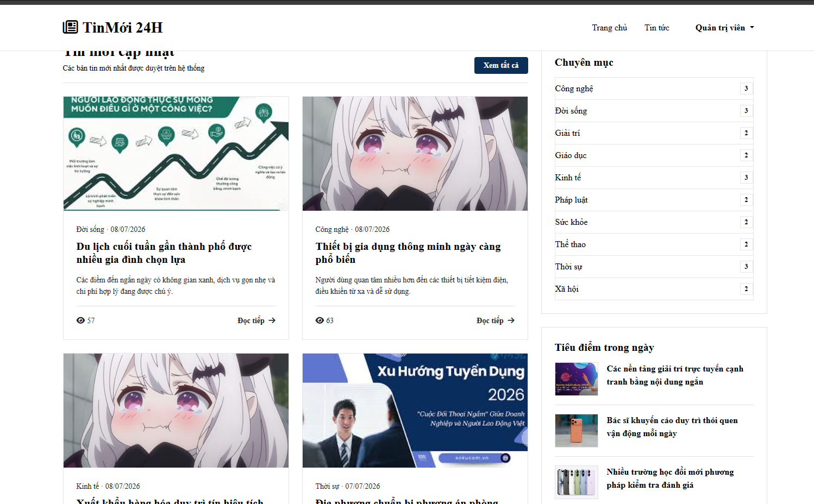Click the Công nghệ · 08/07/2026 meta text

352,229
